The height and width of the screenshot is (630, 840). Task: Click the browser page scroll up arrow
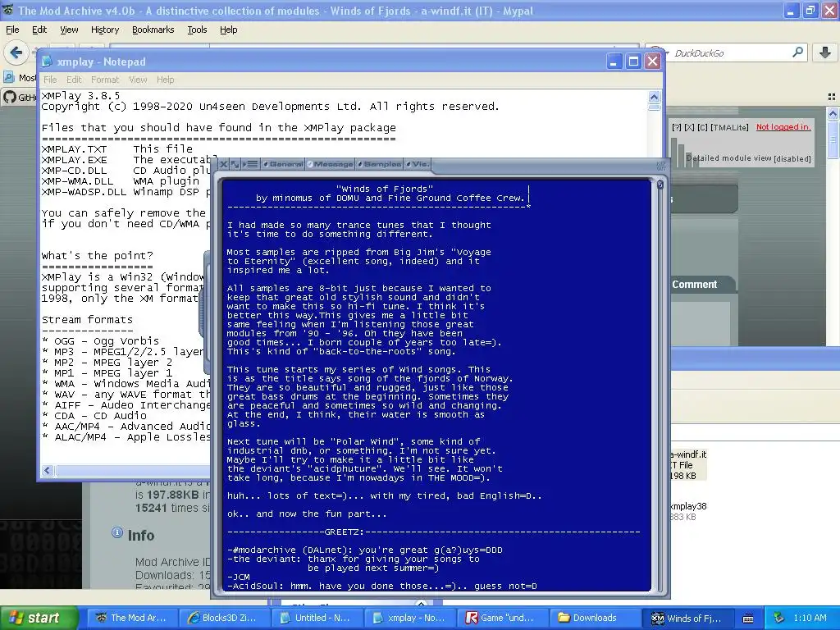833,113
